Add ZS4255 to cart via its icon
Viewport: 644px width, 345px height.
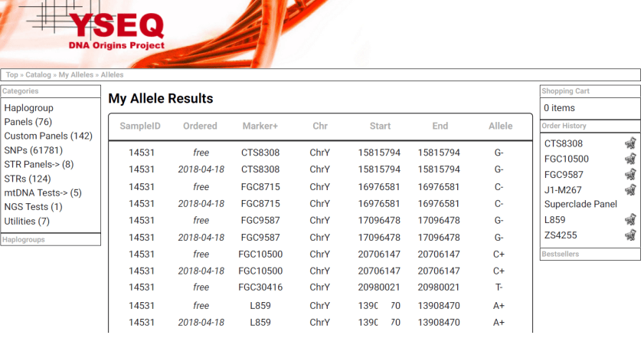click(630, 235)
